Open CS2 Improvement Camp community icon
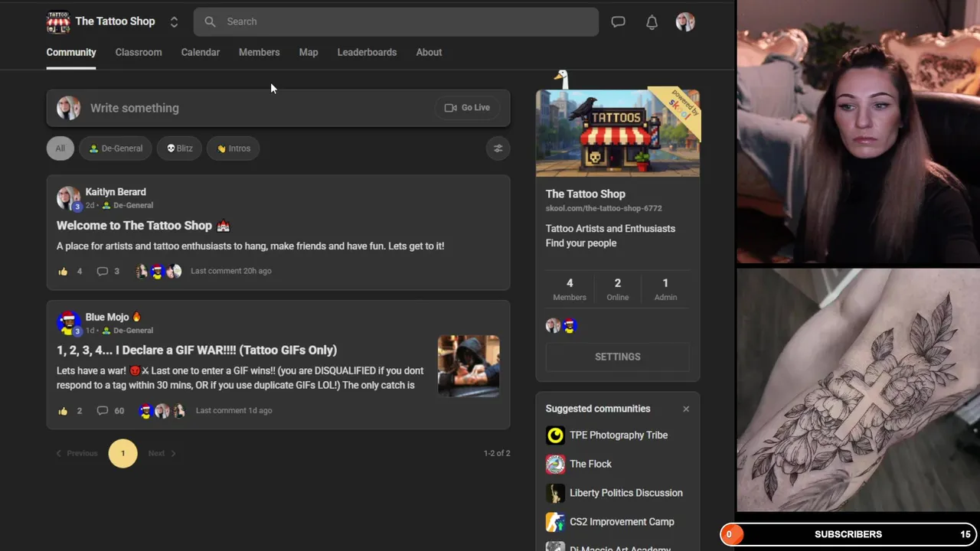 (x=555, y=523)
